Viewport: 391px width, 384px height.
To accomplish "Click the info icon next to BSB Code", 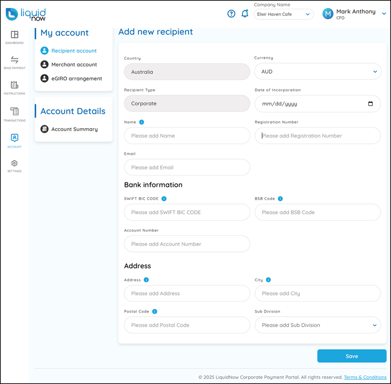I will pos(280,199).
